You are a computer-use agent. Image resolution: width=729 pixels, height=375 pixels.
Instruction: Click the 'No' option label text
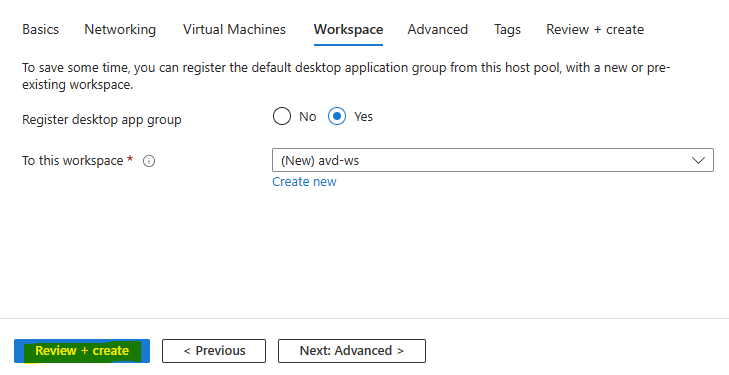(308, 117)
